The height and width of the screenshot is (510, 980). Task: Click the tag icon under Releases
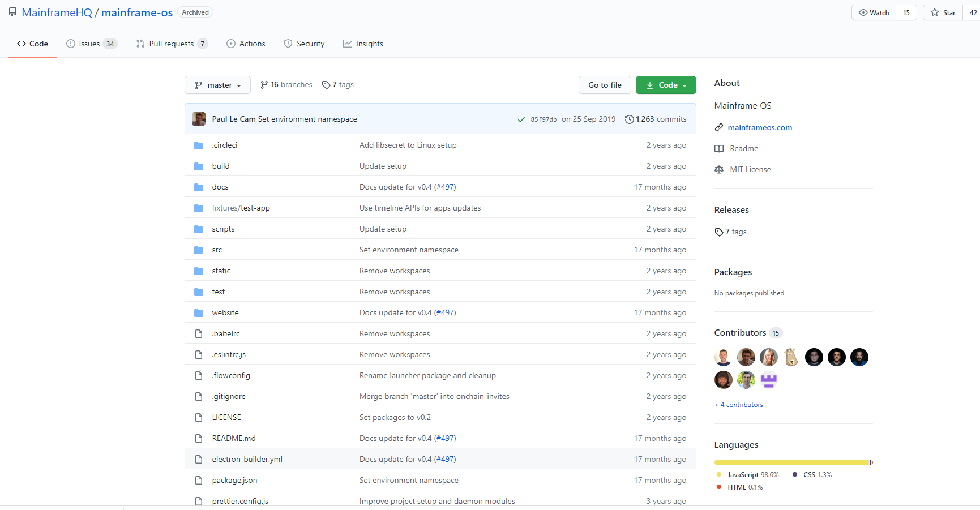[719, 232]
